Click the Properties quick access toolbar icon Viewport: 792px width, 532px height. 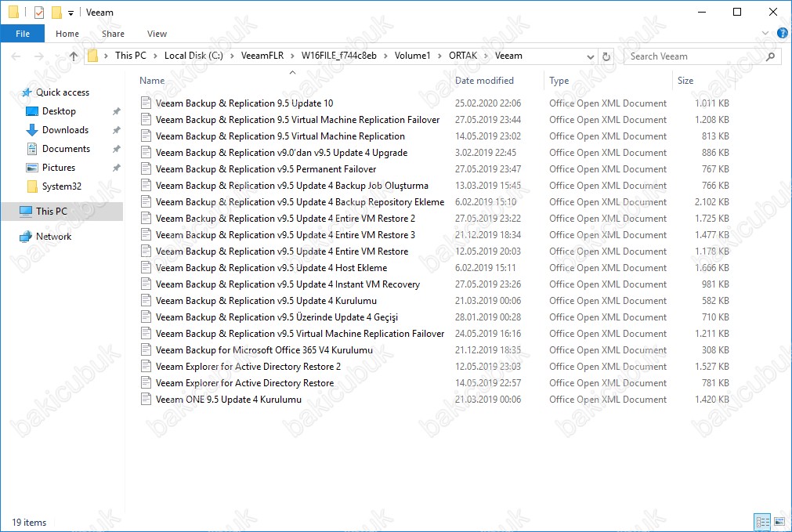[39, 12]
